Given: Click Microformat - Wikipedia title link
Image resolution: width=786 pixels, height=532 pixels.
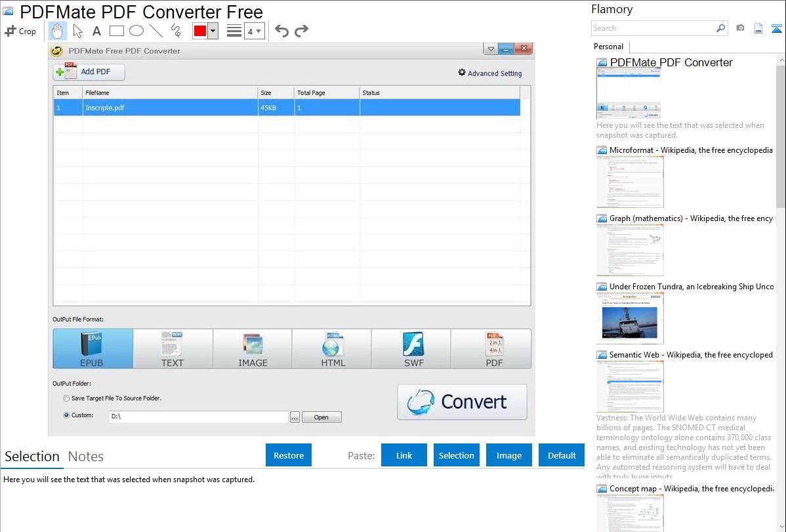Looking at the screenshot, I should (691, 150).
